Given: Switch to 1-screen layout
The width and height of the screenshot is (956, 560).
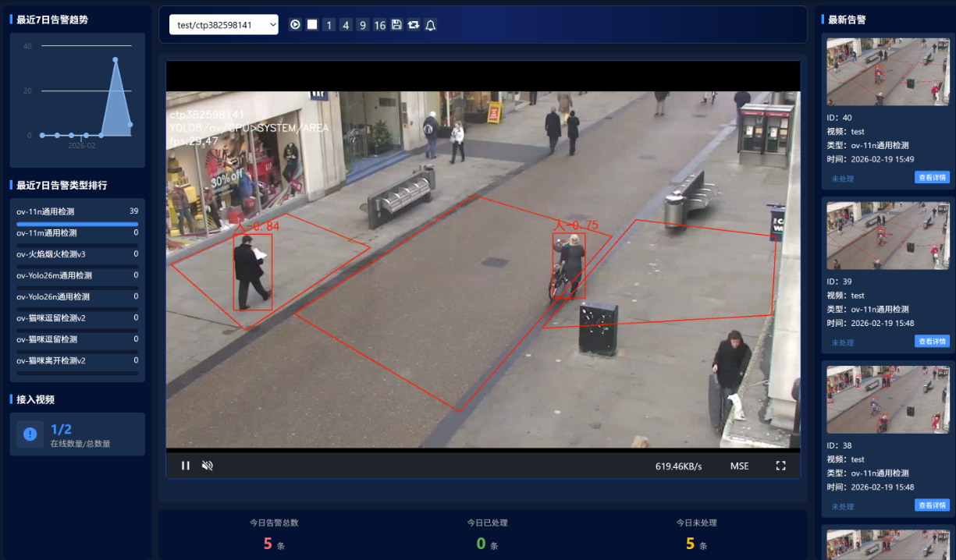Looking at the screenshot, I should point(329,25).
